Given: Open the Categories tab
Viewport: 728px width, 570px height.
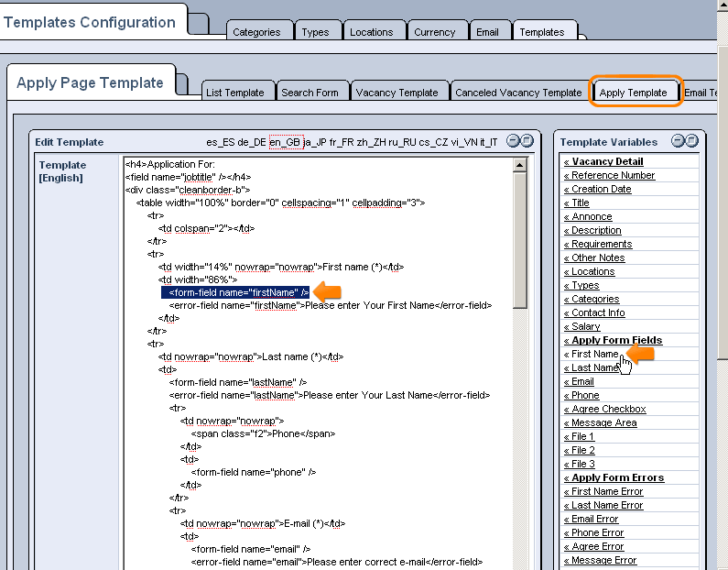Looking at the screenshot, I should click(x=260, y=30).
